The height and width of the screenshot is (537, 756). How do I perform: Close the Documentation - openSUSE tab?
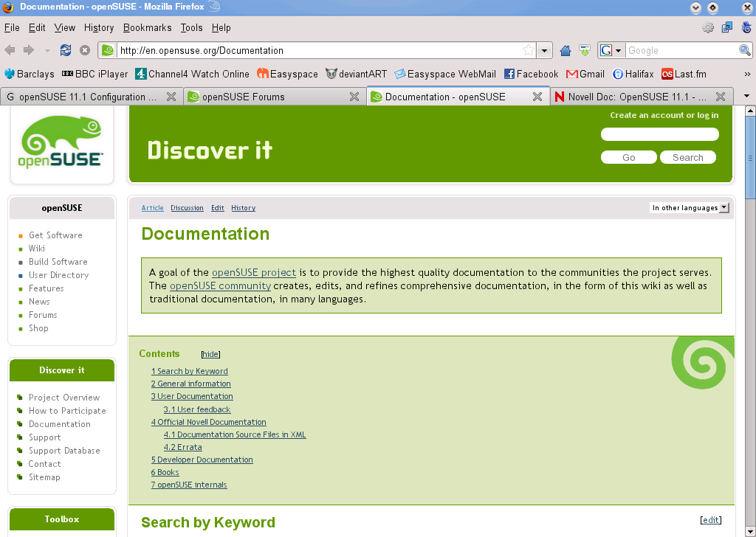point(537,97)
